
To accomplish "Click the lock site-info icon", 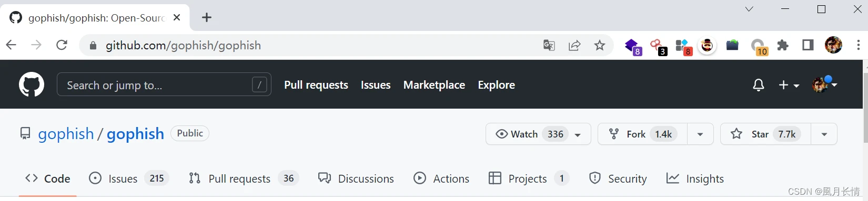I will pyautogui.click(x=93, y=46).
